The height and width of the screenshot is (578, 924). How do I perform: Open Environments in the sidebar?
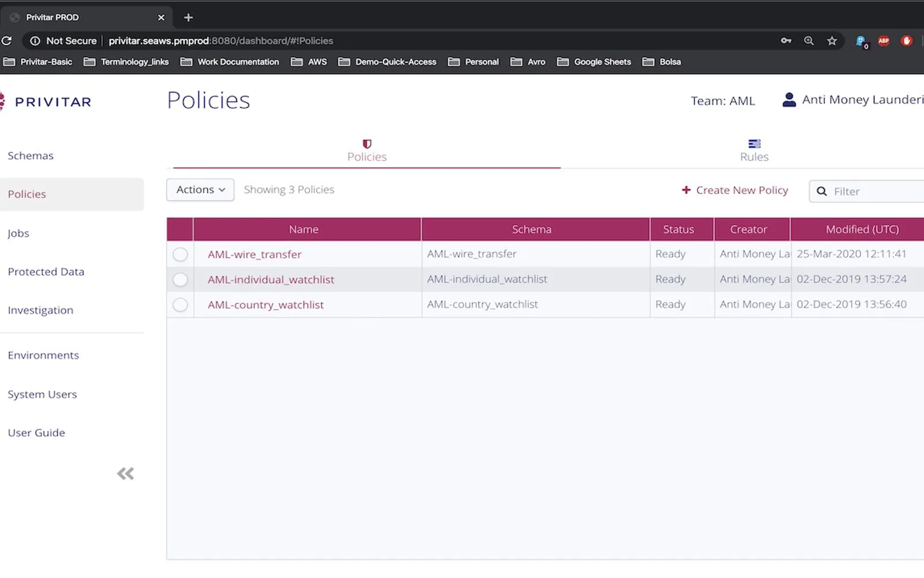pos(43,355)
